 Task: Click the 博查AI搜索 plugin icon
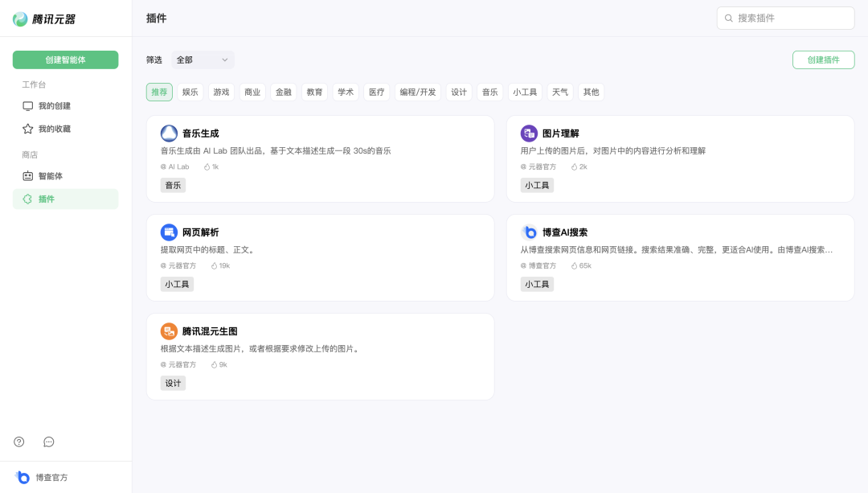[529, 232]
